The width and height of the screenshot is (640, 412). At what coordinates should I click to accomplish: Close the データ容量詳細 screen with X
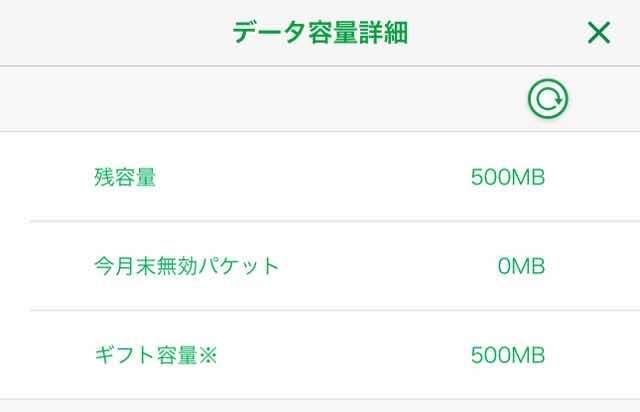pos(598,33)
